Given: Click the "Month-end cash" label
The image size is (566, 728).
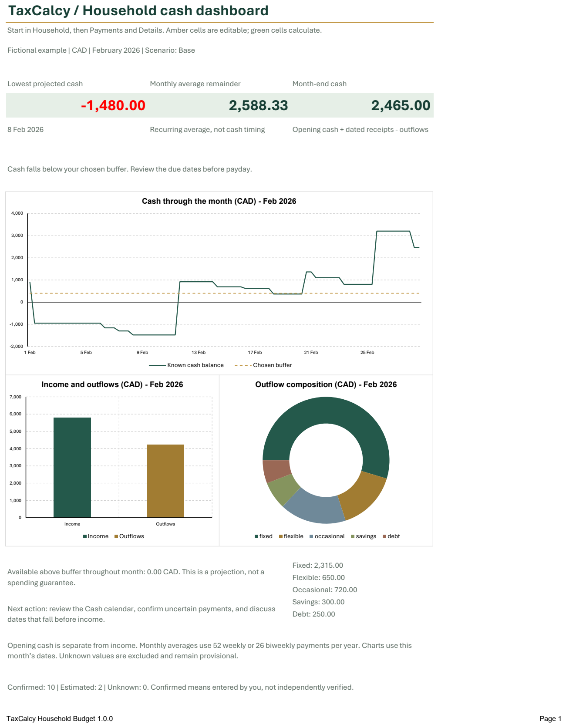Looking at the screenshot, I should pos(320,84).
